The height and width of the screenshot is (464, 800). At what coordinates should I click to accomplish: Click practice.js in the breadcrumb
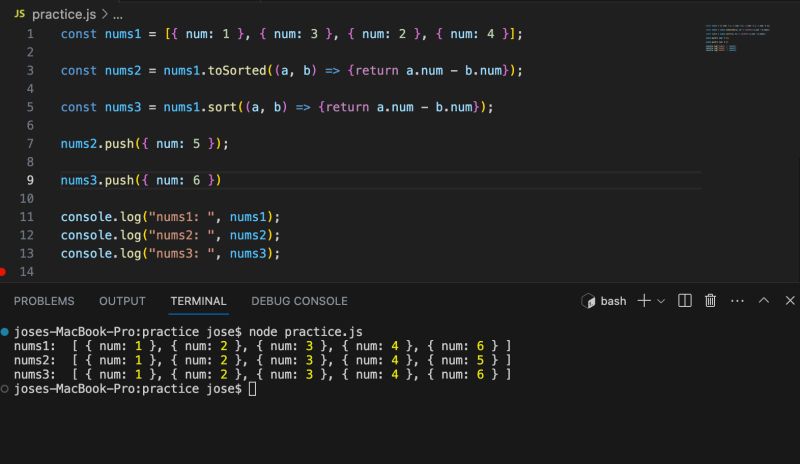coord(64,14)
